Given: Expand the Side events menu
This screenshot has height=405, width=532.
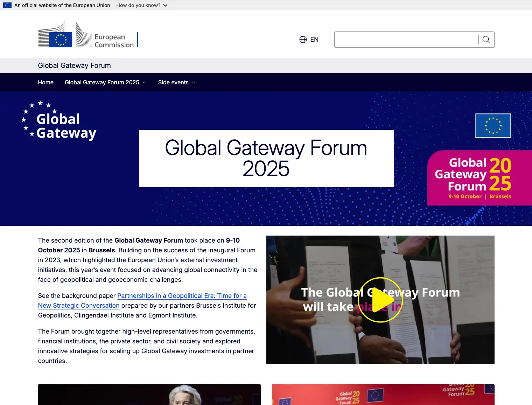Looking at the screenshot, I should (177, 82).
